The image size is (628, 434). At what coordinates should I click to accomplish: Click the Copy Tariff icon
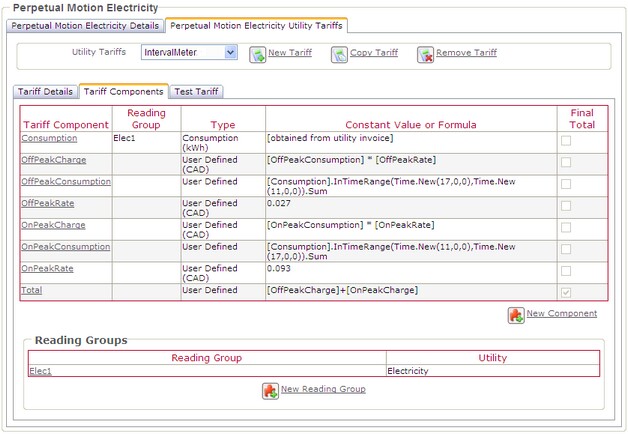(x=339, y=54)
